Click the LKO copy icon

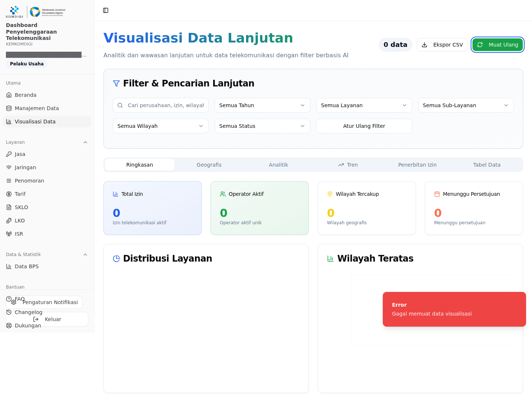click(9, 221)
